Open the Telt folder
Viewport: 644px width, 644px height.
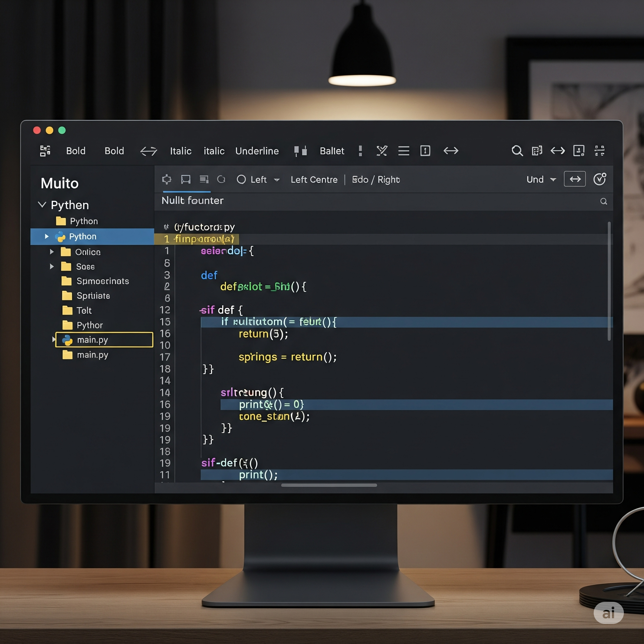pos(77,310)
